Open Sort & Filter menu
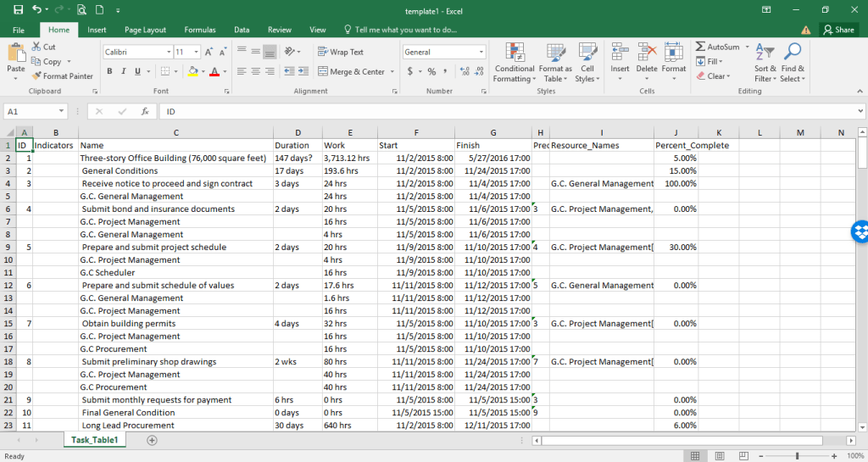 pos(765,63)
